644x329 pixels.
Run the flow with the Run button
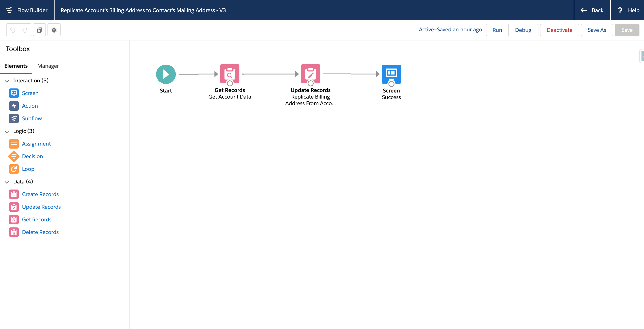497,30
